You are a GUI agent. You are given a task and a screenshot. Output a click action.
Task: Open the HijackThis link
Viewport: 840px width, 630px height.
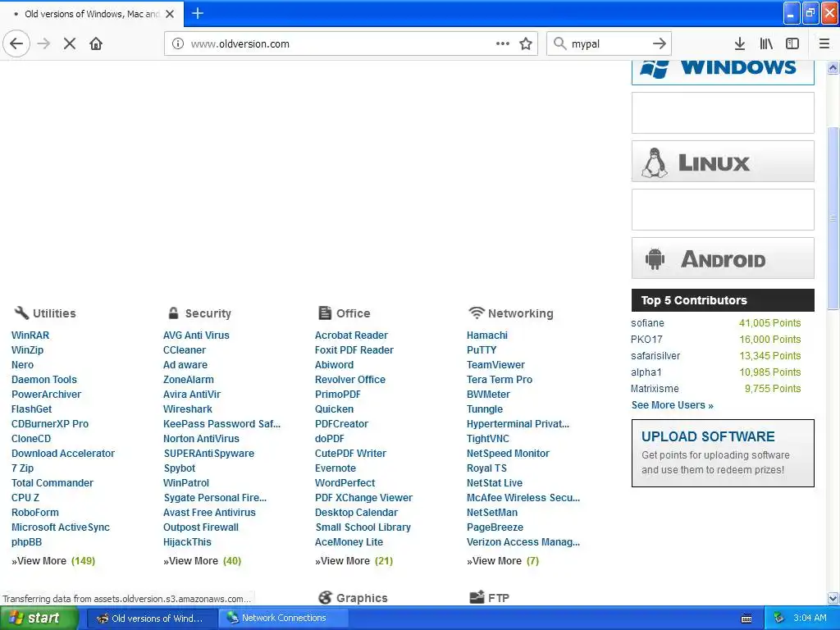[x=187, y=541]
